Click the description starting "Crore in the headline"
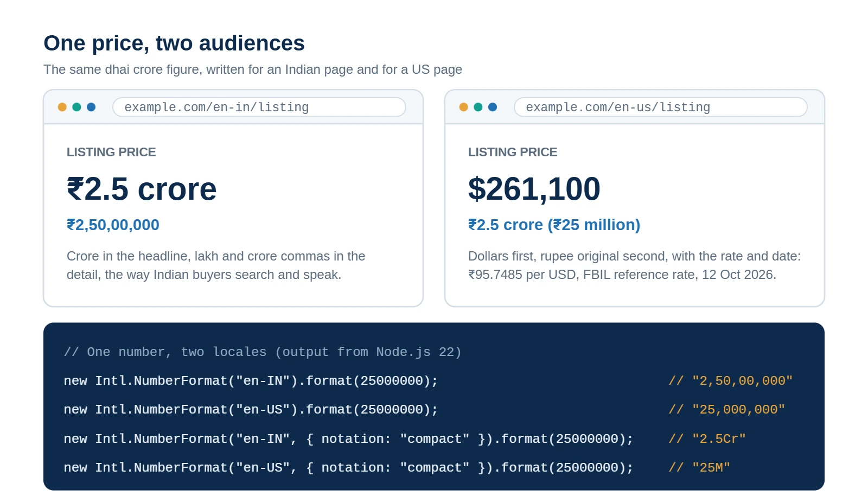868x502 pixels. pos(216,265)
